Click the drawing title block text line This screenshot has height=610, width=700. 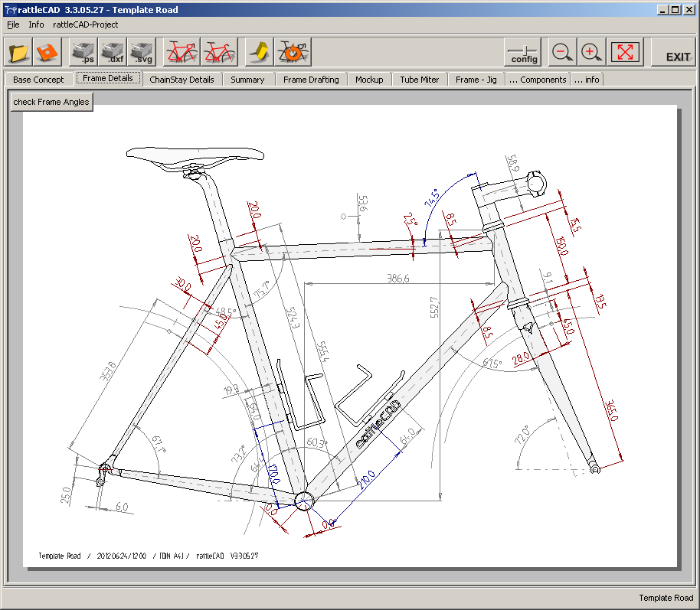coord(149,556)
